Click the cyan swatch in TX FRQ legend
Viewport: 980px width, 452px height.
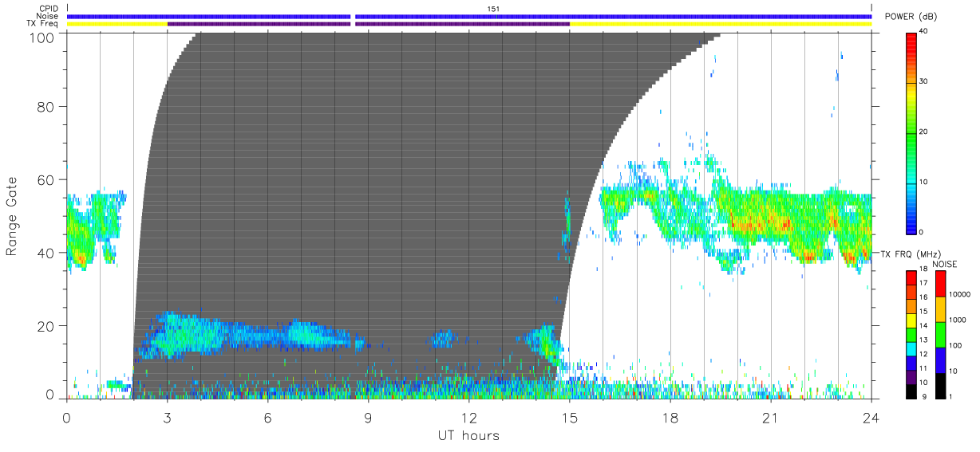911,347
